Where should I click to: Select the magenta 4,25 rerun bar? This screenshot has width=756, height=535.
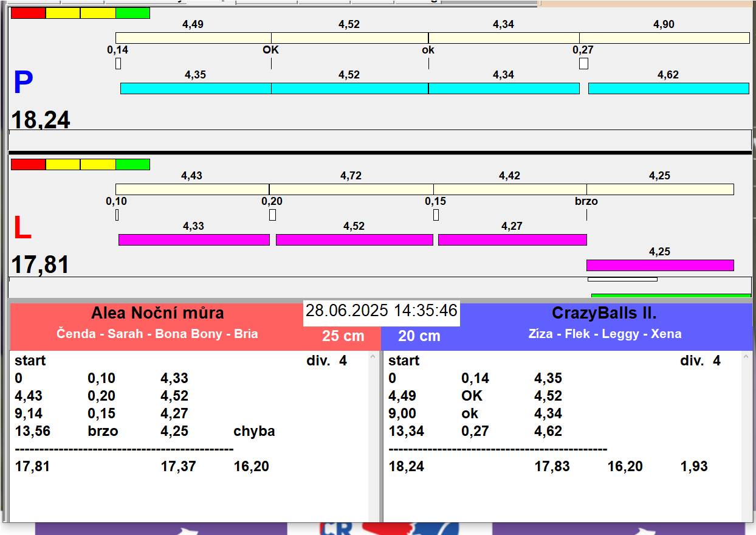point(660,265)
